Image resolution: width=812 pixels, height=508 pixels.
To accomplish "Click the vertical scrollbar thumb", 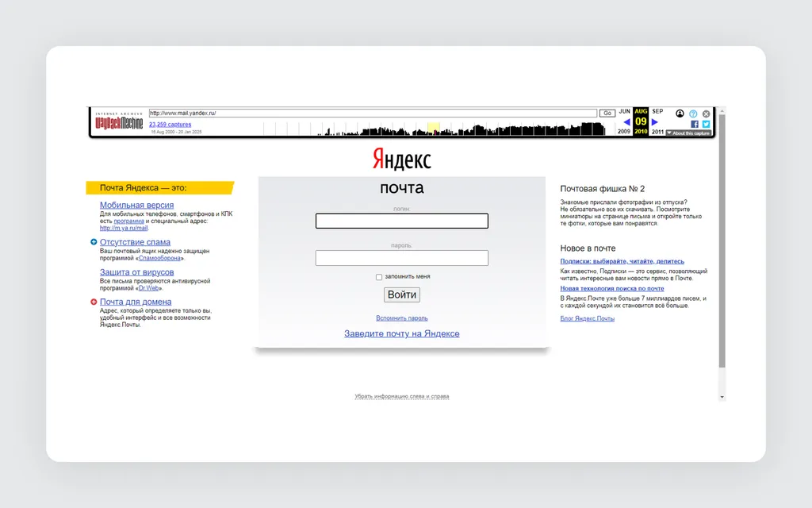I will 722,241.
